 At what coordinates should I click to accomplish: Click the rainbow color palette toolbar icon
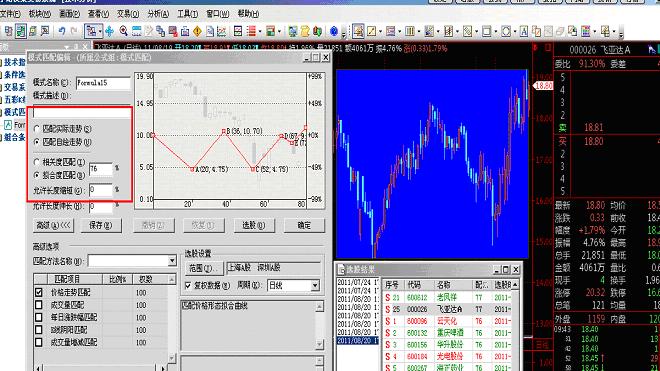585,31
